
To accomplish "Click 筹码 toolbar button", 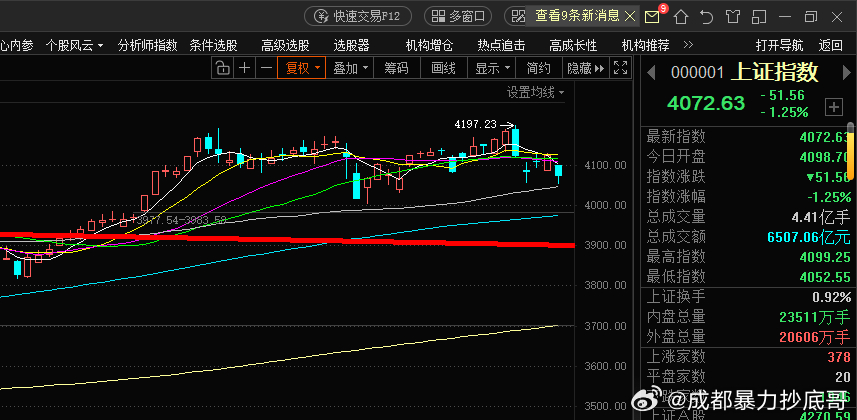I will pos(396,68).
